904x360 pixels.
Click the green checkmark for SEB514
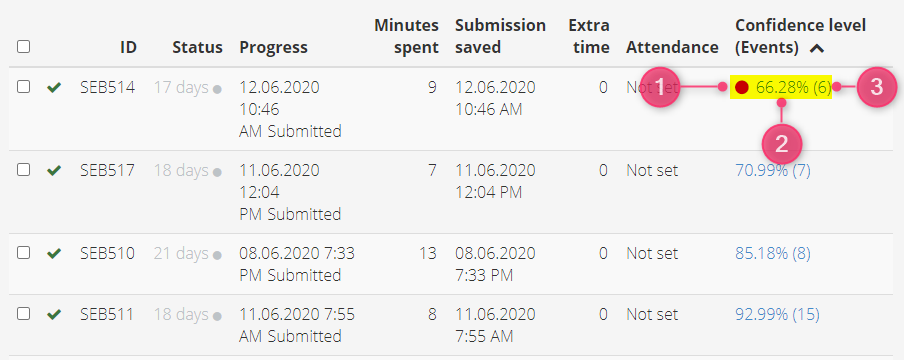(54, 88)
